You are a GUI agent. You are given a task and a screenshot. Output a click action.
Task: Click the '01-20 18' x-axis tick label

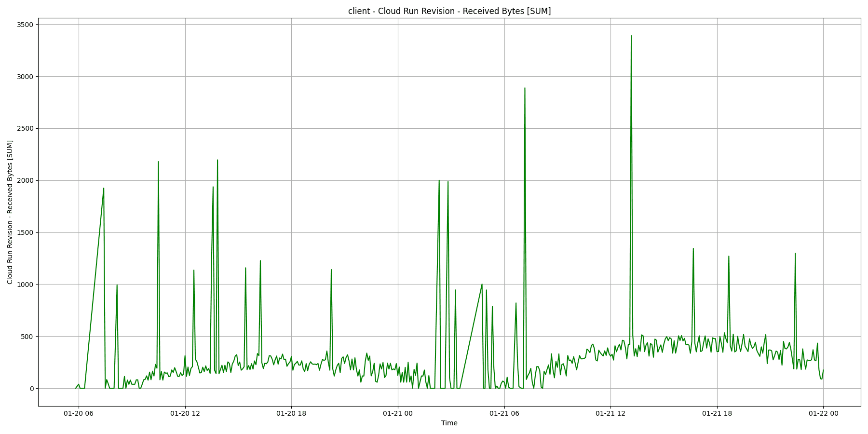click(x=291, y=413)
